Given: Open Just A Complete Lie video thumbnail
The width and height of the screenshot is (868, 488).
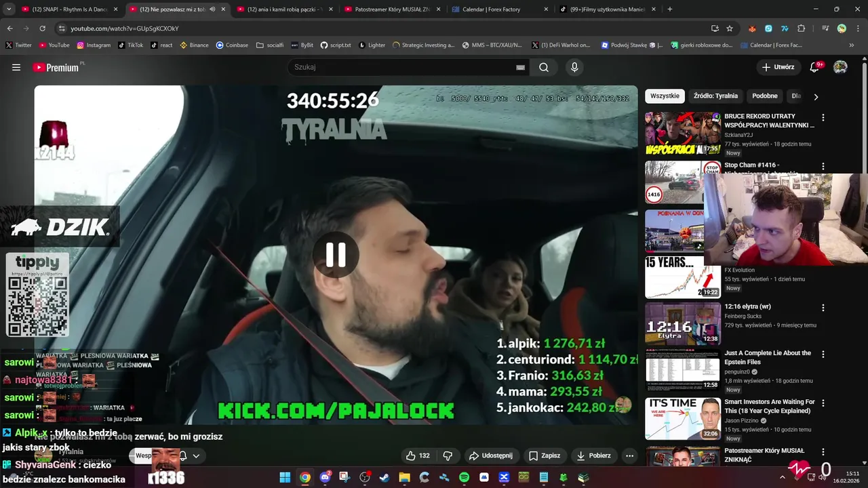Looking at the screenshot, I should [x=683, y=370].
